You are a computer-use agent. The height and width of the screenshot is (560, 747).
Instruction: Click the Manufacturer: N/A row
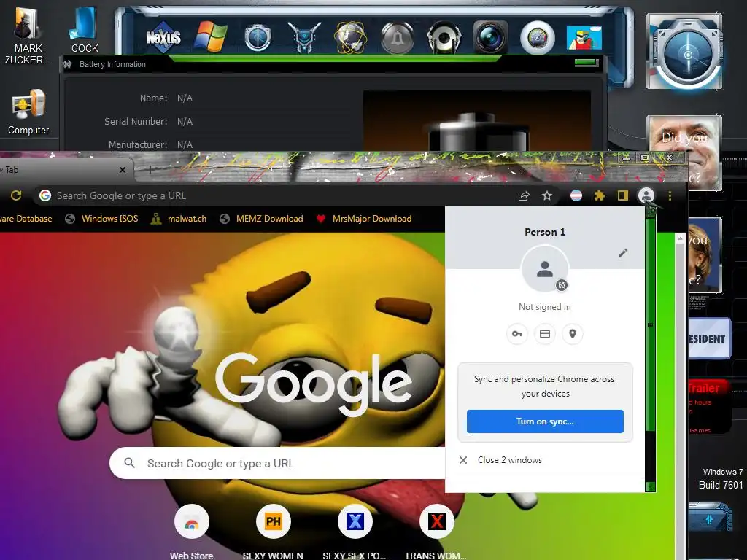tap(150, 144)
